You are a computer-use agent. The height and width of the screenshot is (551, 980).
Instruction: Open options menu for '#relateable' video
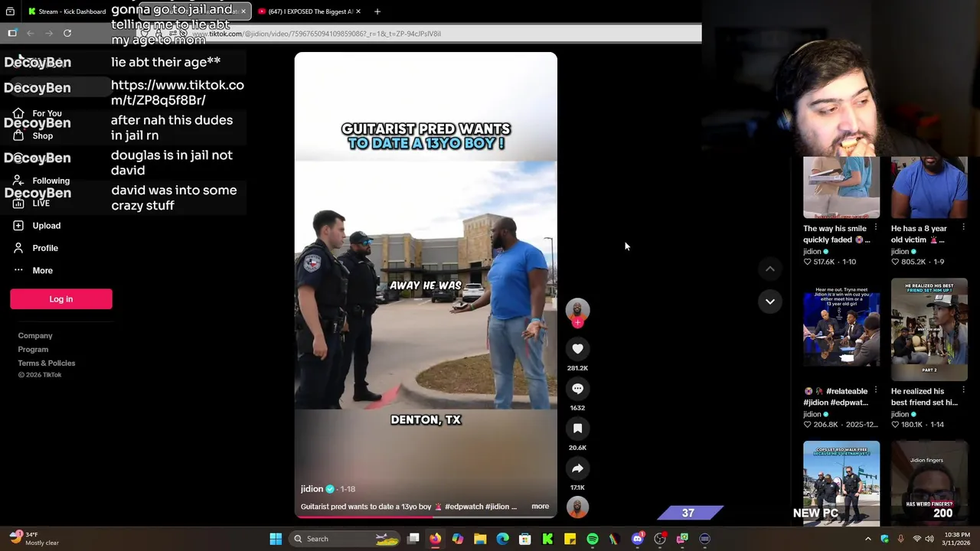(875, 391)
